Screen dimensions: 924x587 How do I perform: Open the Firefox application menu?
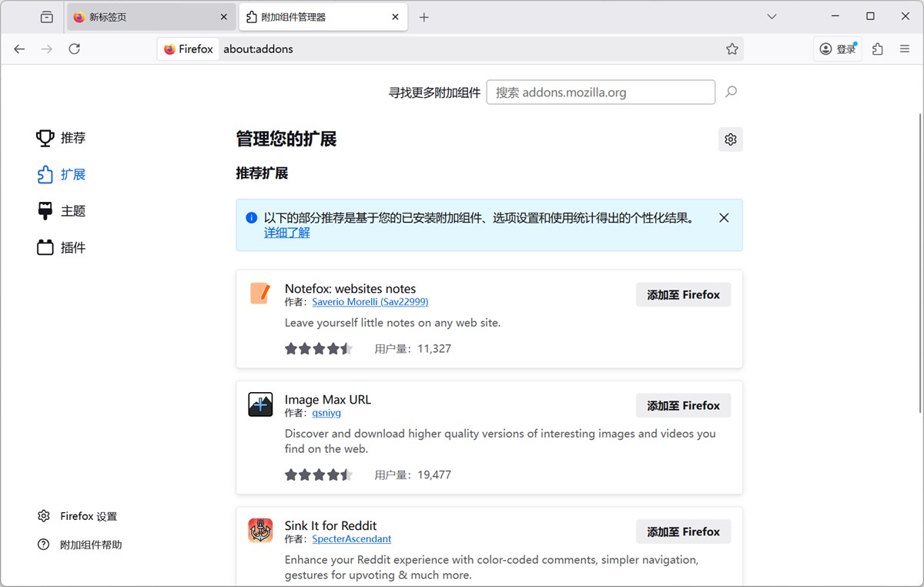click(x=905, y=49)
